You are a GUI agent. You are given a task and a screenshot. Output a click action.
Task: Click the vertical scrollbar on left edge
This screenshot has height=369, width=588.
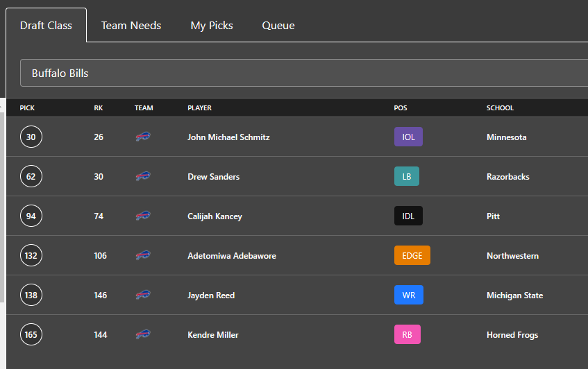coord(2,206)
